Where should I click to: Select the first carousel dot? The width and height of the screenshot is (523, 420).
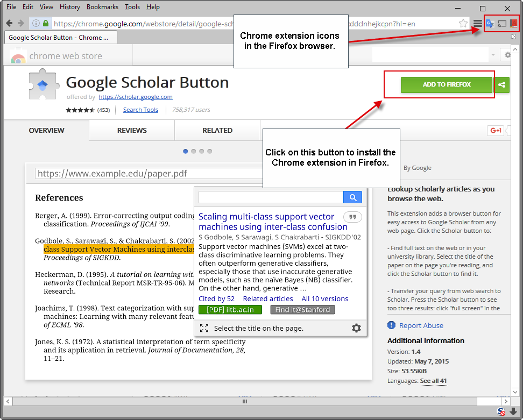point(186,151)
